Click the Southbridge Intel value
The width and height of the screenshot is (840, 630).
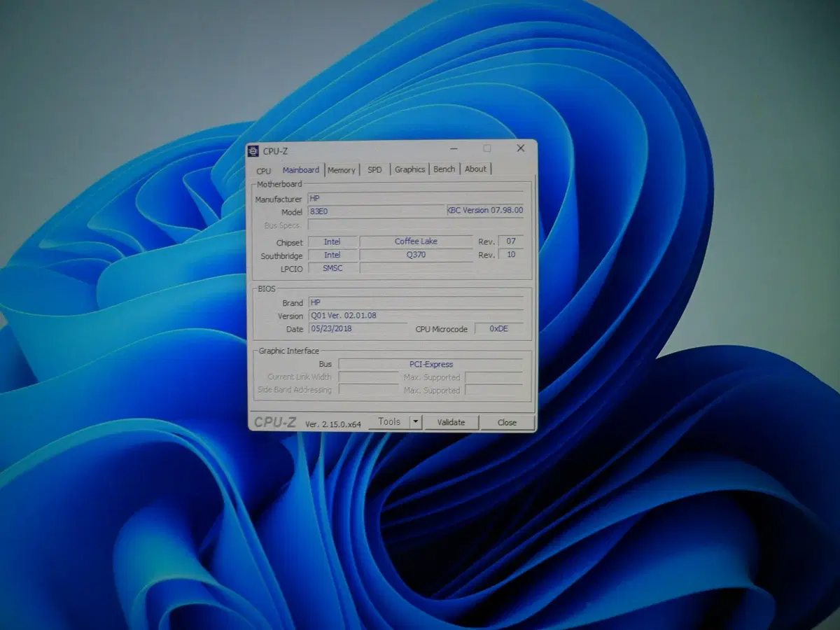(x=332, y=255)
